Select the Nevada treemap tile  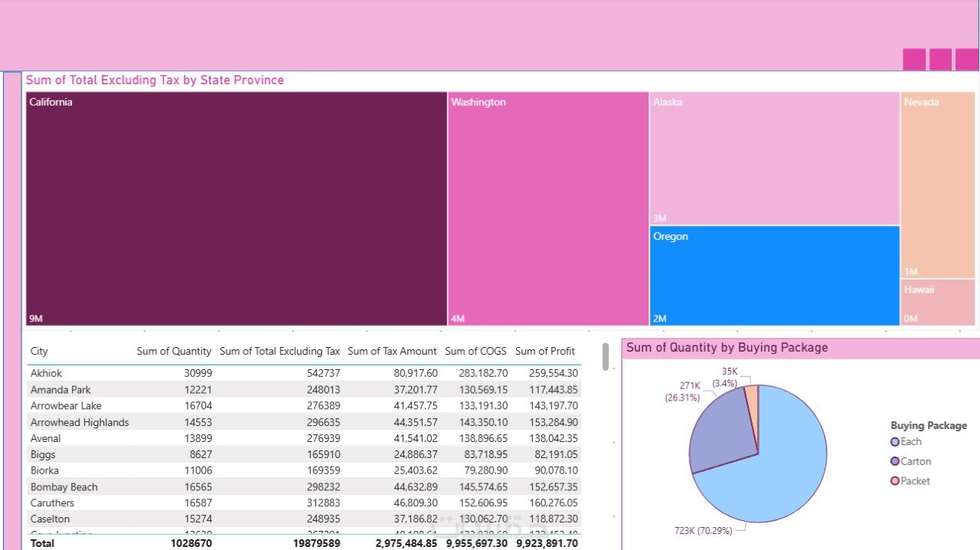(938, 185)
